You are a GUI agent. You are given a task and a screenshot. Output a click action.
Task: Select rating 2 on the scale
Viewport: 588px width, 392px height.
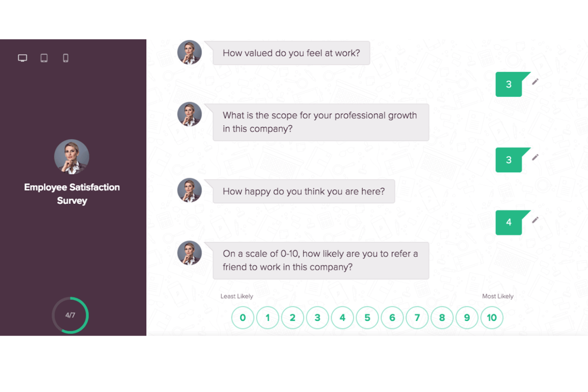(x=292, y=317)
